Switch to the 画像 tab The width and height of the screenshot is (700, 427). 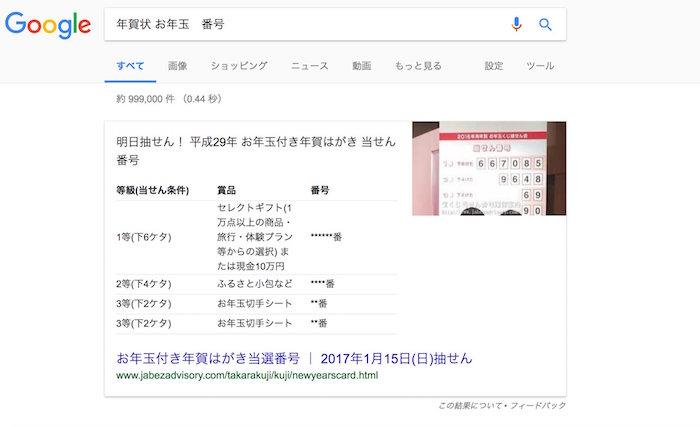pyautogui.click(x=178, y=66)
